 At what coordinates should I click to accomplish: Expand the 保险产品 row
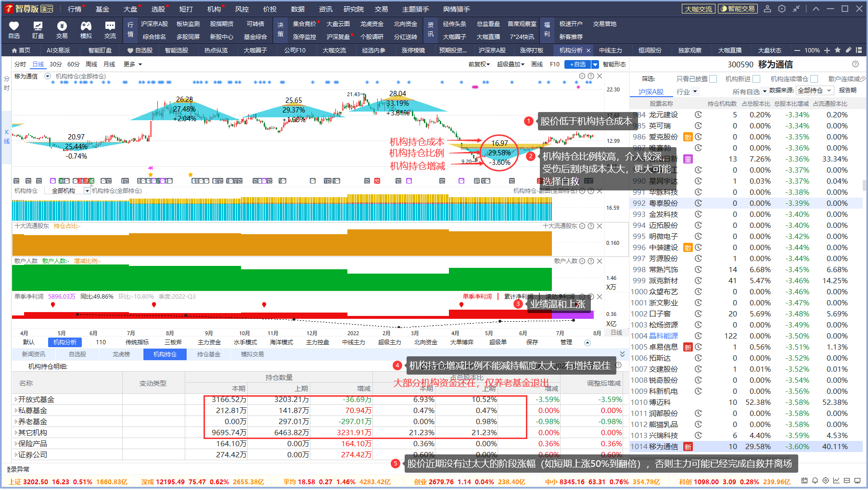pos(16,444)
